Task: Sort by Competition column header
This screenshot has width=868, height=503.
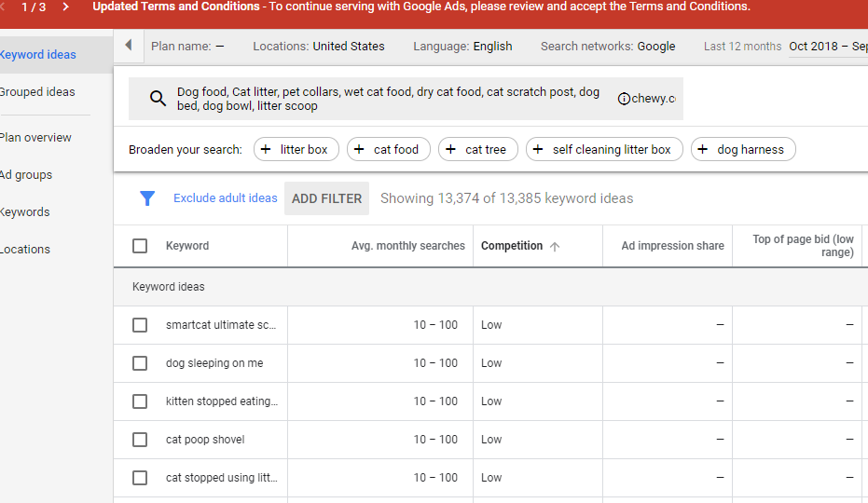Action: pos(512,246)
